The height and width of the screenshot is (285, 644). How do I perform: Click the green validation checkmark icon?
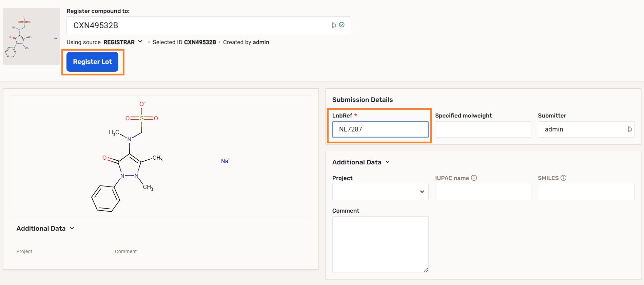[342, 25]
